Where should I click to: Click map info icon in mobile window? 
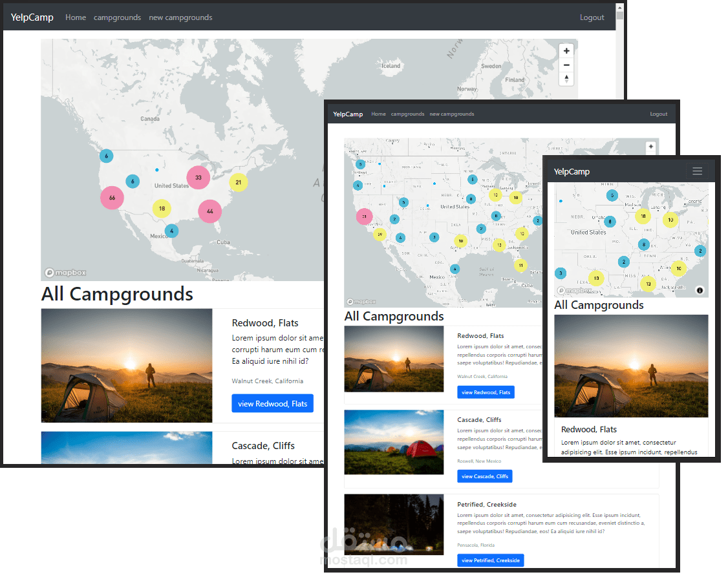(x=699, y=290)
